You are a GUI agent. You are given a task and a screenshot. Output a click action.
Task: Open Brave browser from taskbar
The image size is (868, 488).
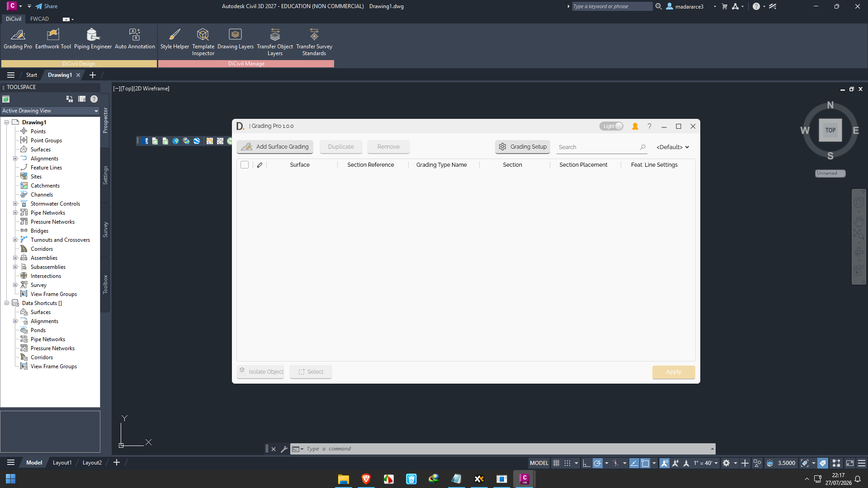(366, 479)
